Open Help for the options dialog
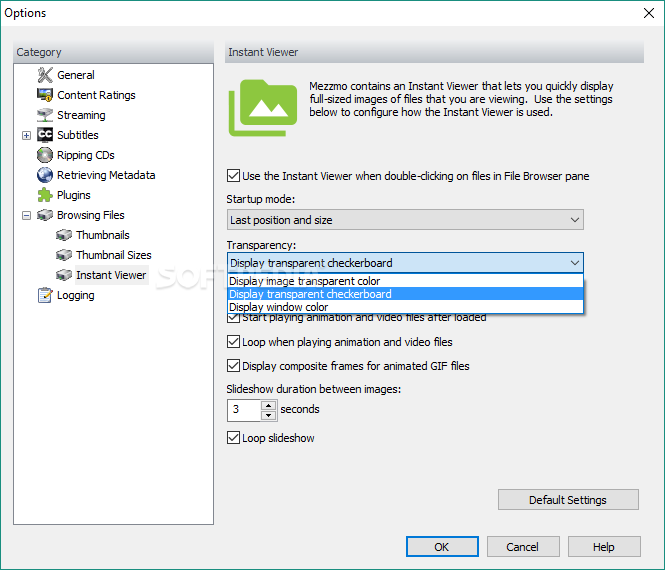This screenshot has height=570, width=665. (604, 547)
